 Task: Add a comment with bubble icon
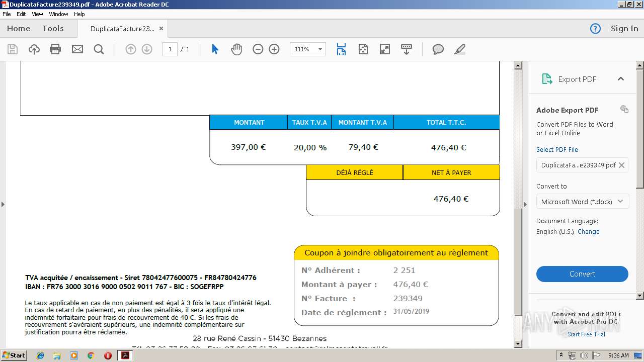438,49
